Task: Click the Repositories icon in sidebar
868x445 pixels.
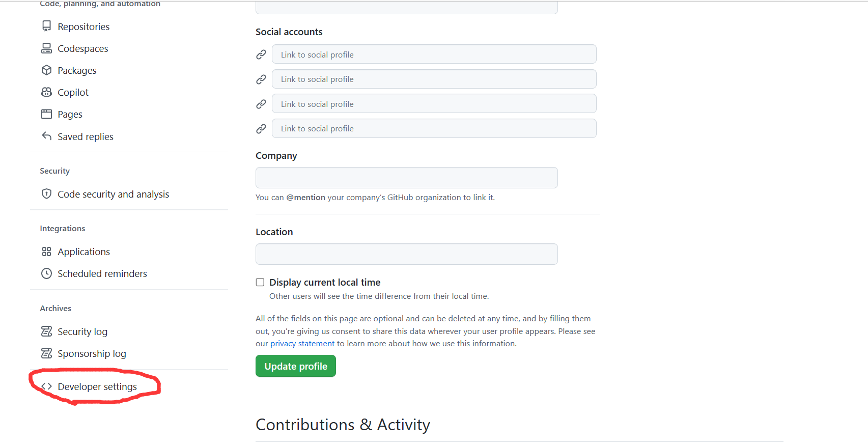Action: 46,26
